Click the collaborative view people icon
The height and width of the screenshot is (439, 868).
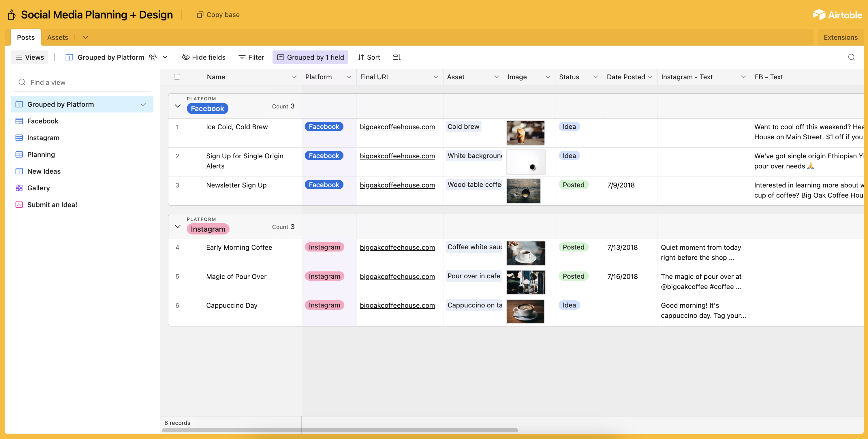[x=153, y=57]
